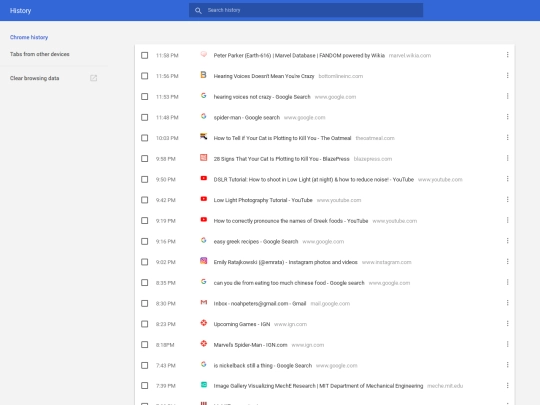
Task: Open Inbox Gmail history link
Action: click(x=260, y=303)
